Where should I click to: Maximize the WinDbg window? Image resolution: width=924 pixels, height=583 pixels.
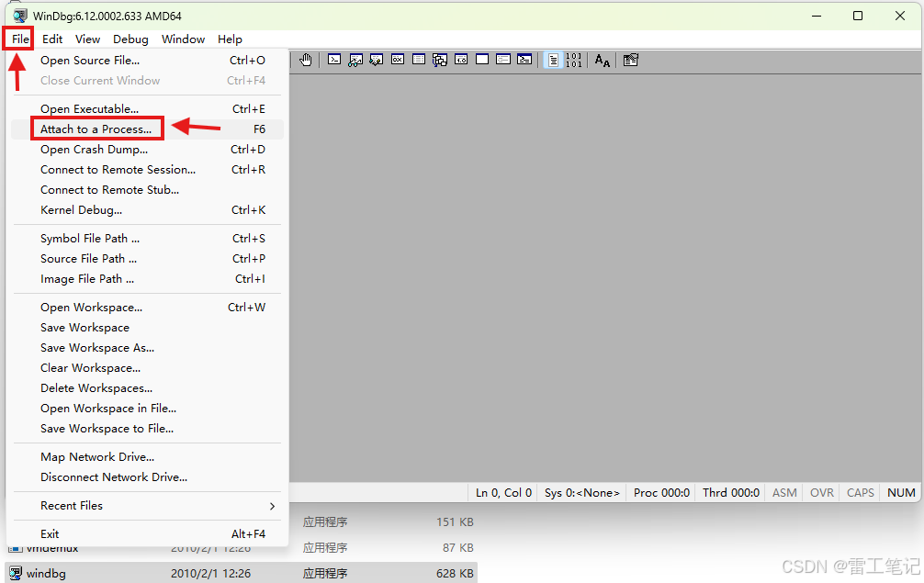tap(858, 16)
